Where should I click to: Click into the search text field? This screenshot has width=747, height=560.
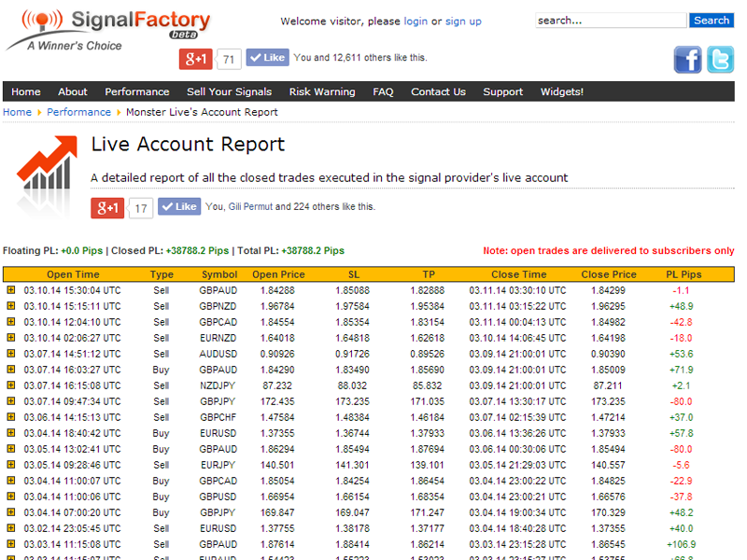(611, 21)
